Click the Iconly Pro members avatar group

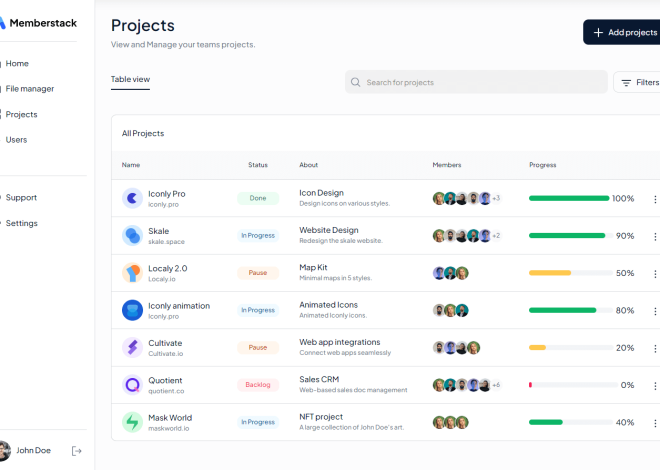click(x=466, y=198)
